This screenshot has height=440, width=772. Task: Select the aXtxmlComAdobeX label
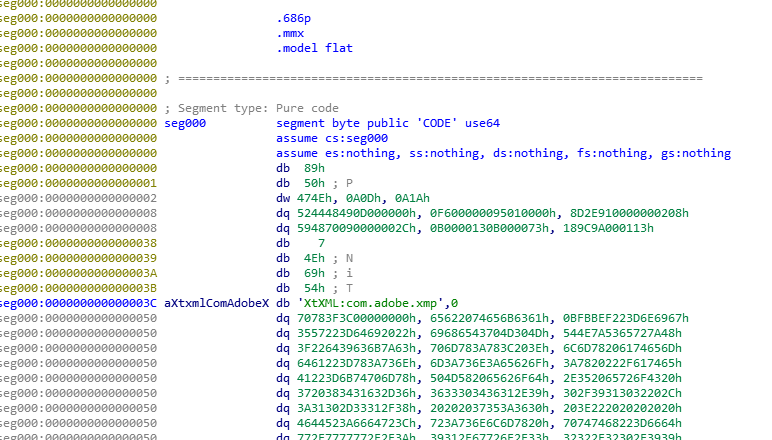pyautogui.click(x=217, y=304)
